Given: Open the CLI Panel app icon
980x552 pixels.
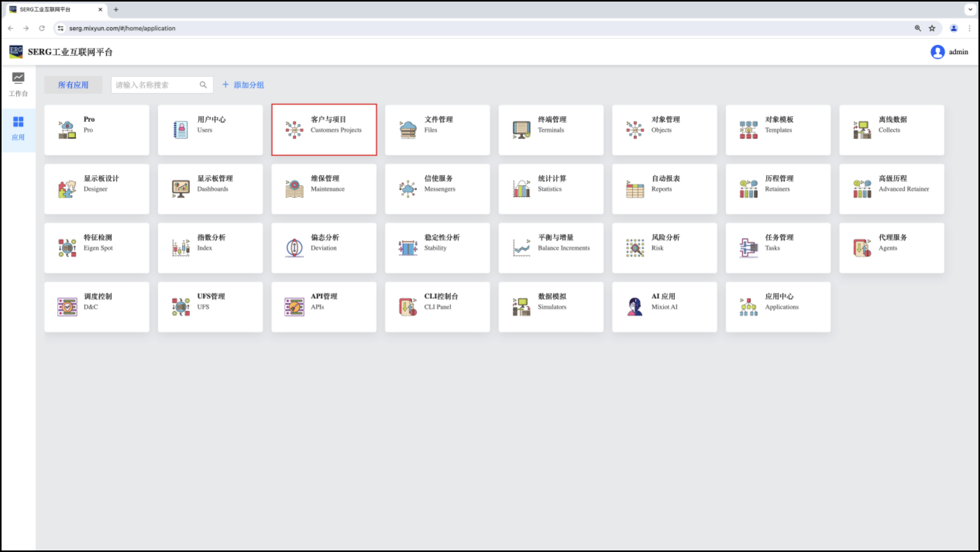Looking at the screenshot, I should [408, 307].
